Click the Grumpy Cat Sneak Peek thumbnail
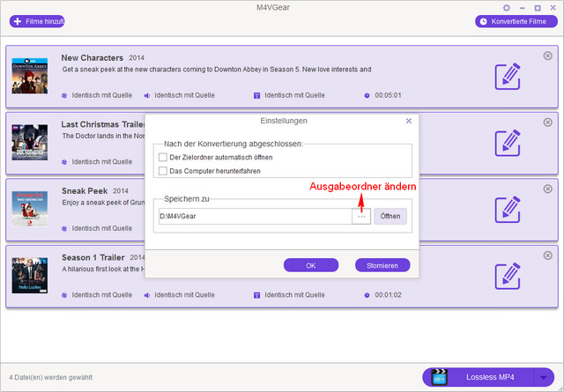 click(29, 209)
